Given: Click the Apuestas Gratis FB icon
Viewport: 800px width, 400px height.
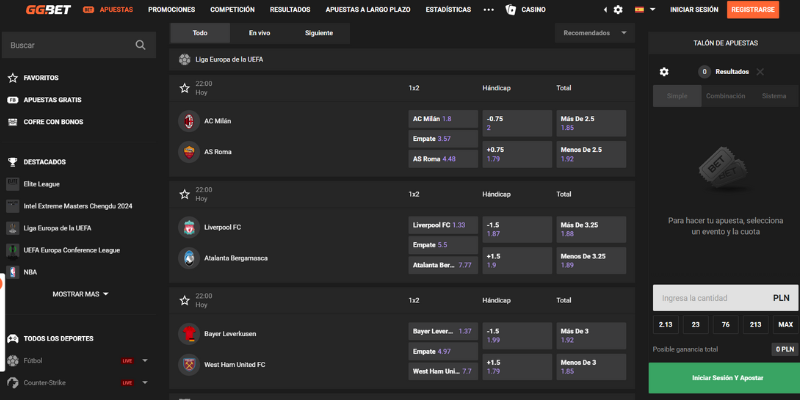Looking at the screenshot, I should click(13, 100).
